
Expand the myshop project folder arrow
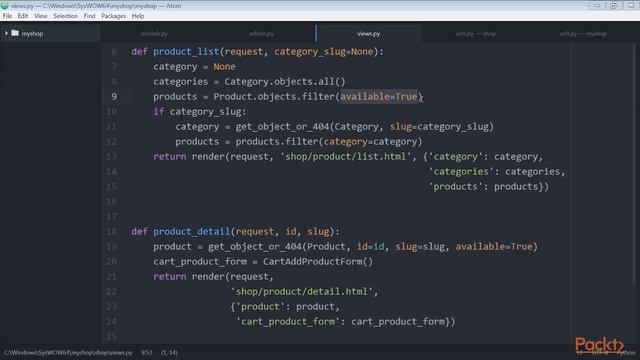(6, 33)
